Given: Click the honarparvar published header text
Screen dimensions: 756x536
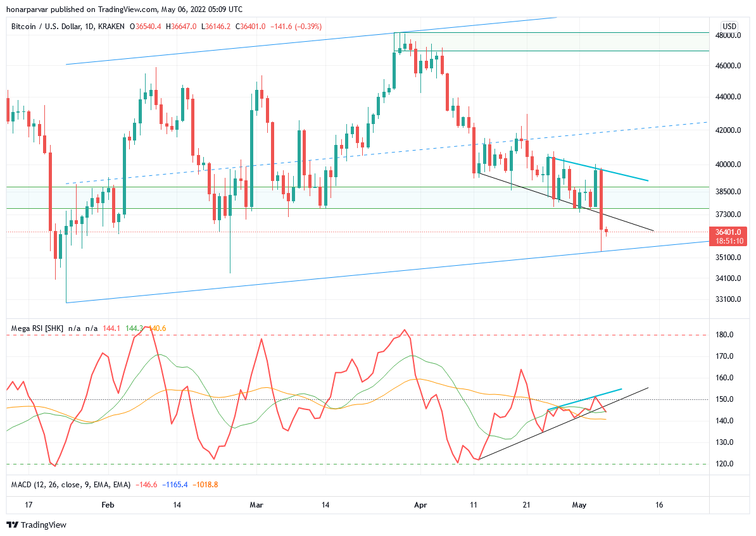Looking at the screenshot, I should coord(124,9).
